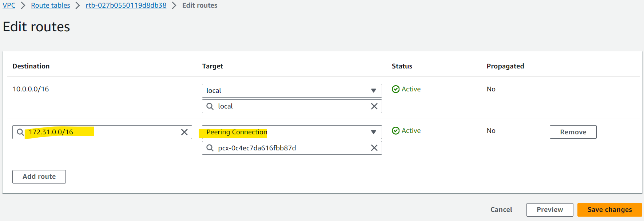The image size is (644, 221).
Task: Clear the local target search field
Action: [374, 106]
